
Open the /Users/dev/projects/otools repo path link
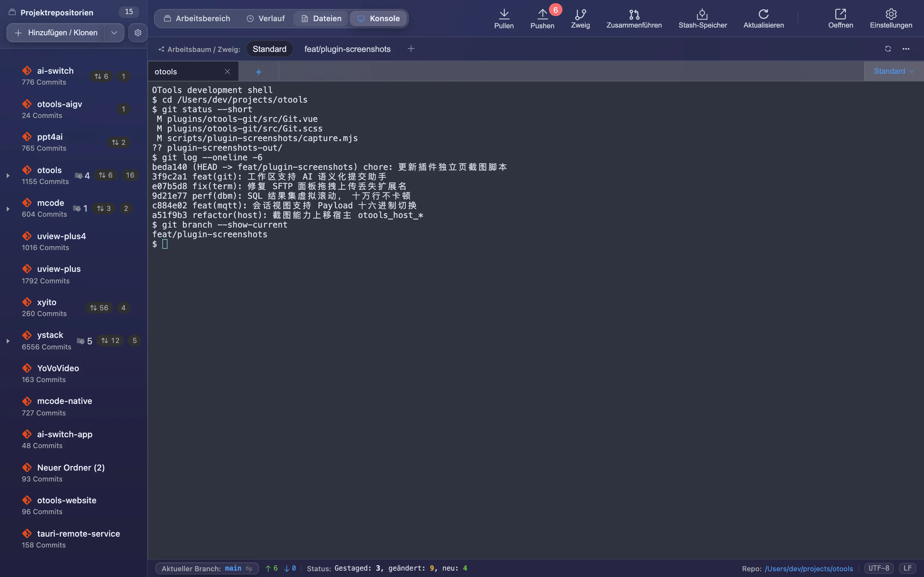tap(809, 569)
